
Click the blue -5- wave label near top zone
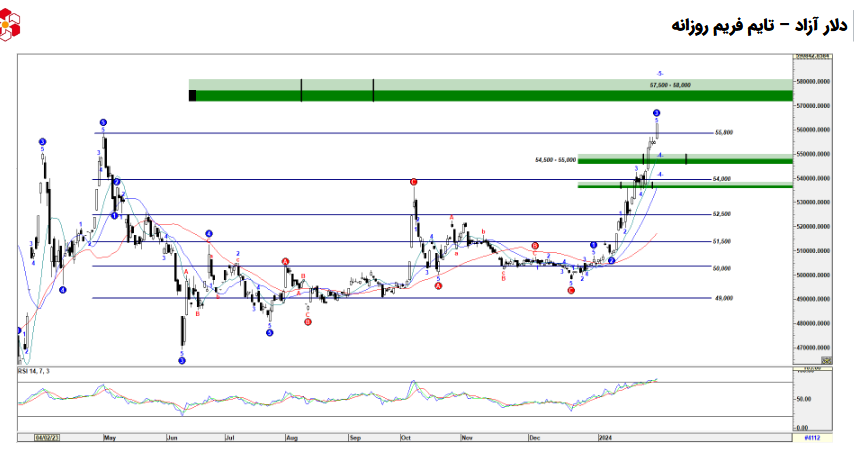pyautogui.click(x=659, y=74)
